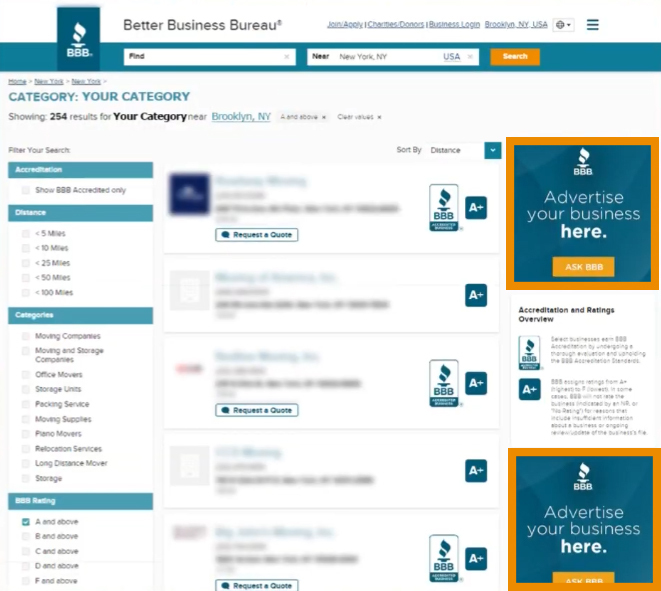Check the '< 25 Miles' distance filter
The height and width of the screenshot is (591, 661).
[x=26, y=263]
